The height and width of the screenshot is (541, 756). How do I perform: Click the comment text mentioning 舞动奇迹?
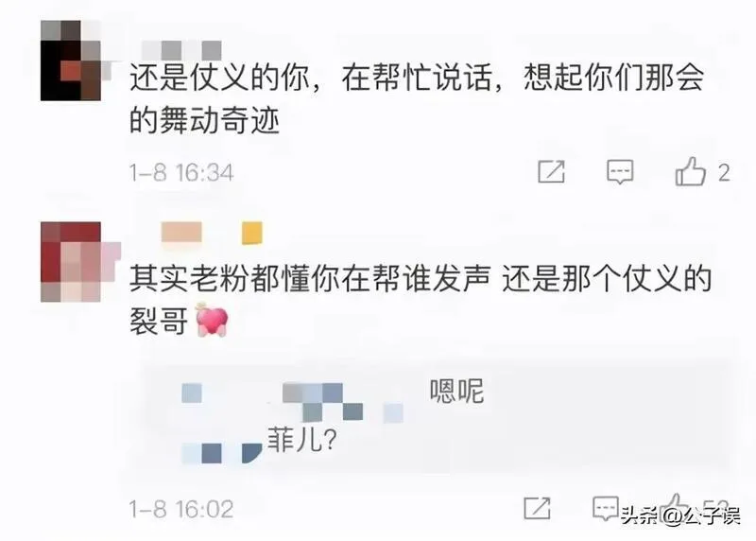pyautogui.click(x=417, y=99)
